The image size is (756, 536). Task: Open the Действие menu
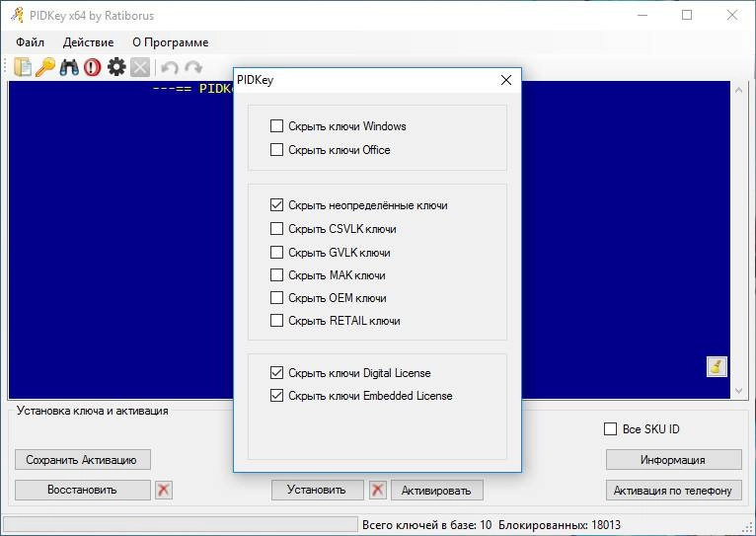[88, 42]
